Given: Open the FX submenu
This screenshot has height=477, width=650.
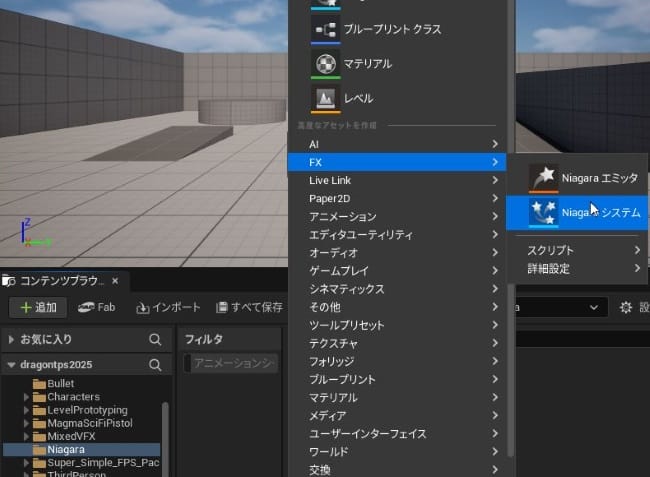Looking at the screenshot, I should click(x=397, y=162).
